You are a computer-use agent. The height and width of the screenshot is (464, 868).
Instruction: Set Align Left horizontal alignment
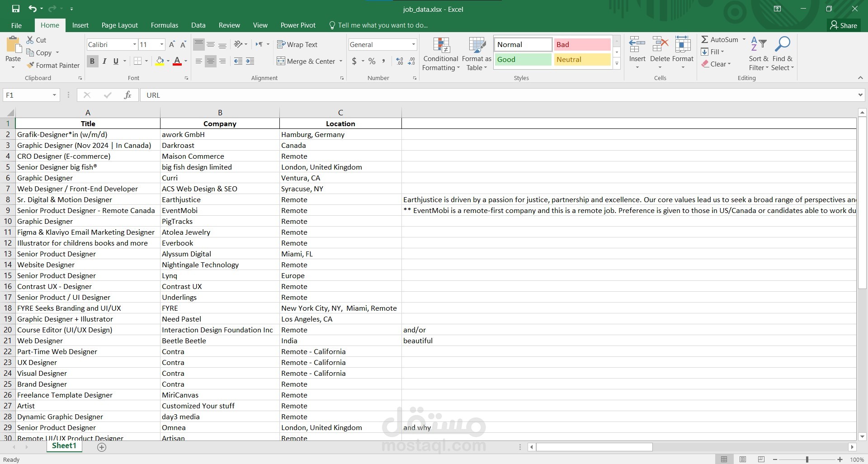coord(198,61)
